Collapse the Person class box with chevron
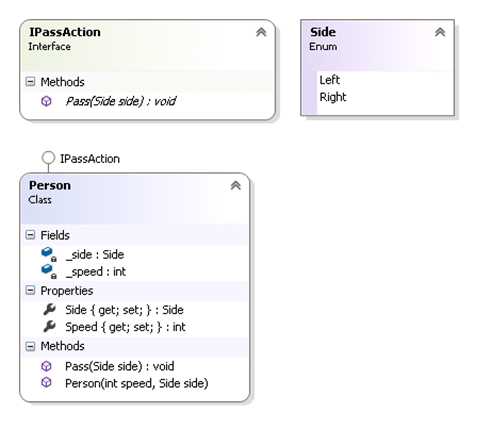 (x=236, y=185)
